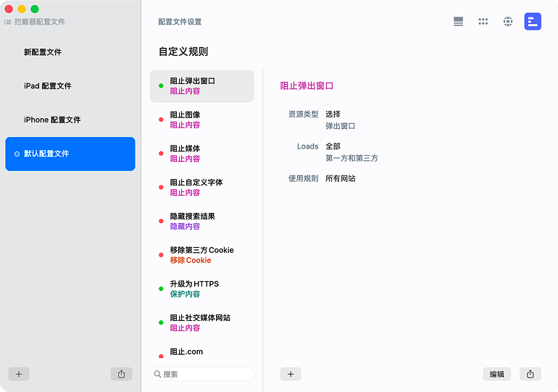Toggle the red dot for 阻止自定义字体
Image resolution: width=558 pixels, height=392 pixels.
click(x=161, y=187)
